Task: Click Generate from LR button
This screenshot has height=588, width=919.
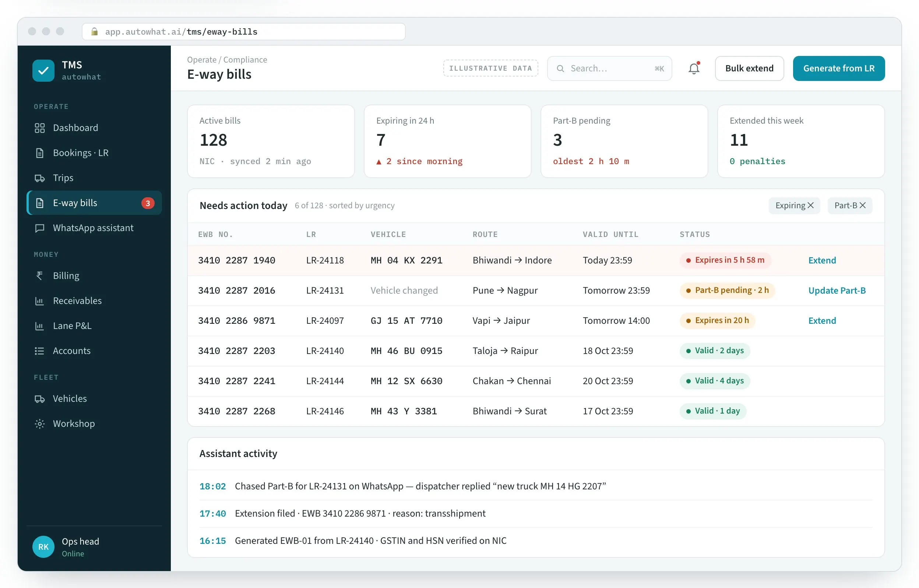Action: tap(838, 68)
